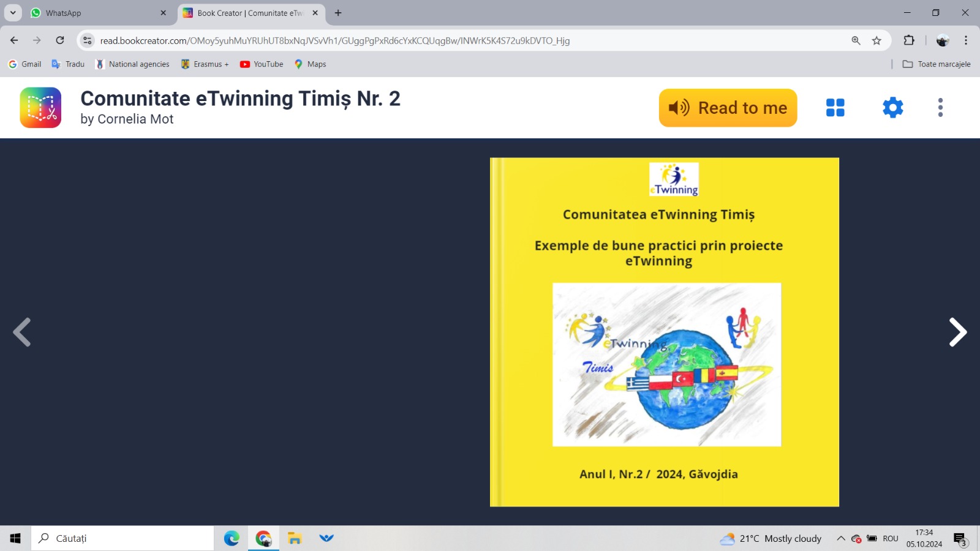Open the Windows Start menu
The image size is (980, 551).
point(15,538)
